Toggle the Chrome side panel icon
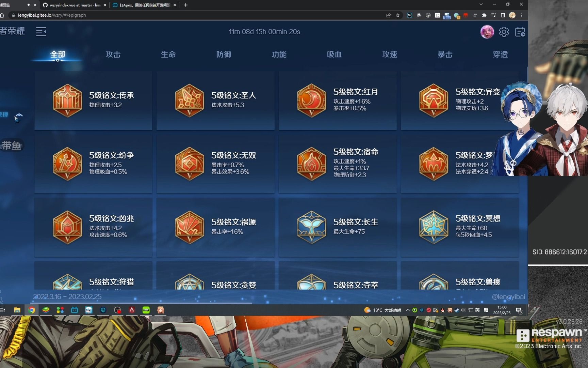Viewport: 588px width, 368px height. click(503, 15)
